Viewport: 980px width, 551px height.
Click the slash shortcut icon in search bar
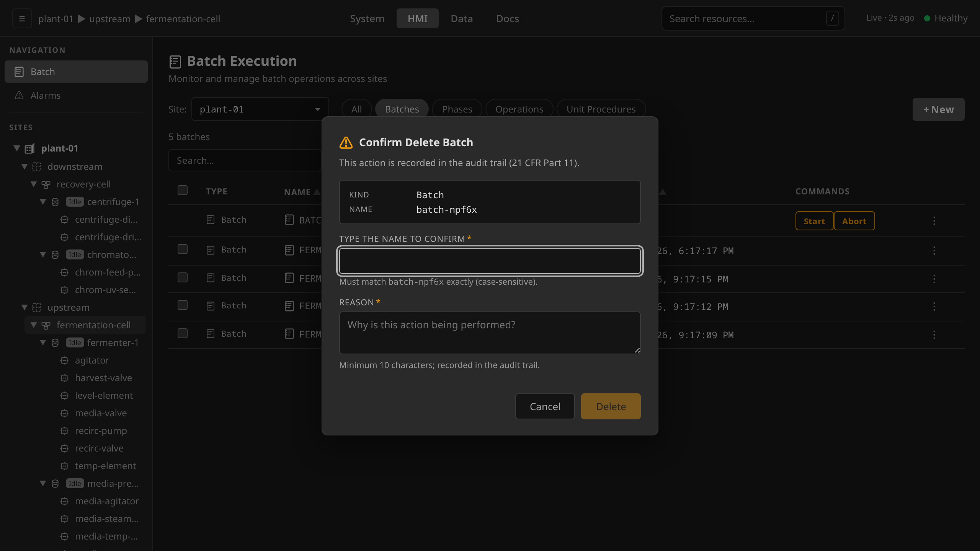tap(832, 18)
